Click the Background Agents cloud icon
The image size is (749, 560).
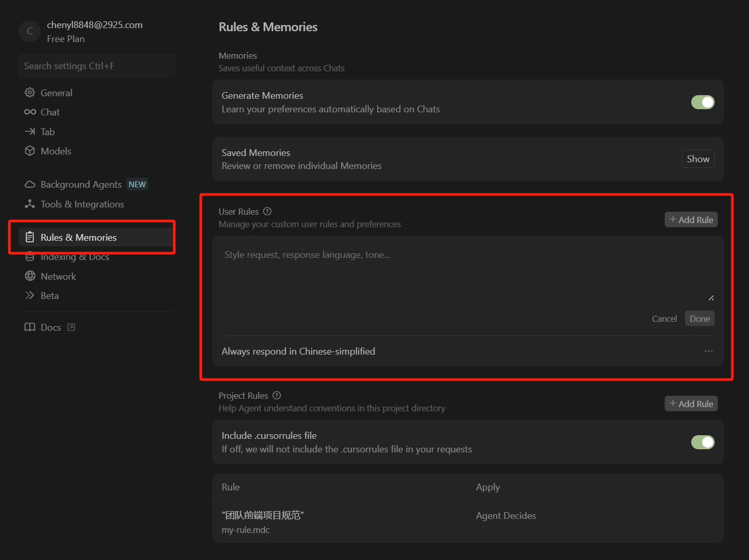30,185
